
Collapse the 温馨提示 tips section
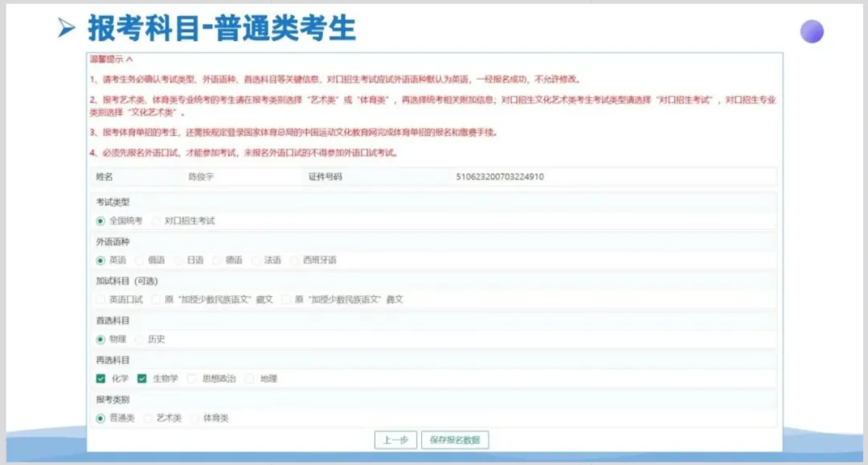coord(111,60)
